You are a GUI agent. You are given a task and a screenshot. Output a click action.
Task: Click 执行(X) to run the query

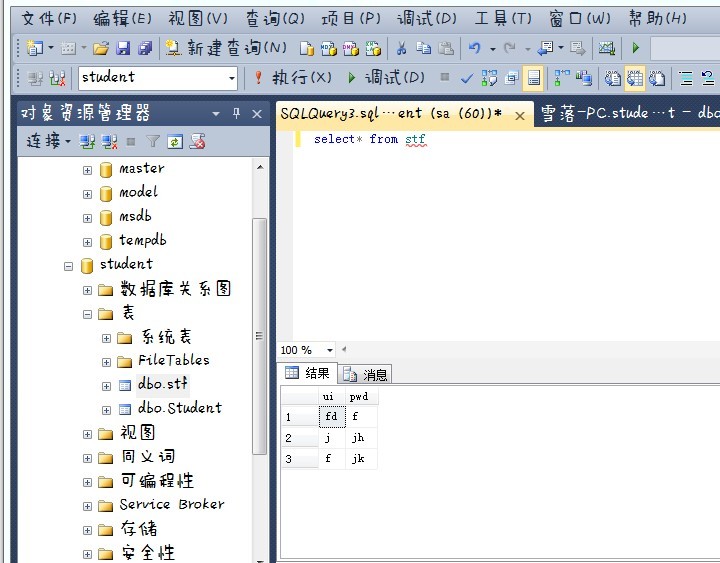(x=292, y=78)
